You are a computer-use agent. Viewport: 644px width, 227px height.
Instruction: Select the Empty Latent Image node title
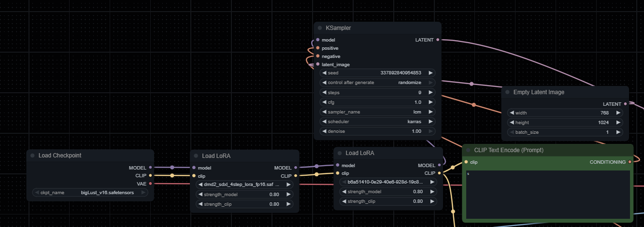[539, 92]
